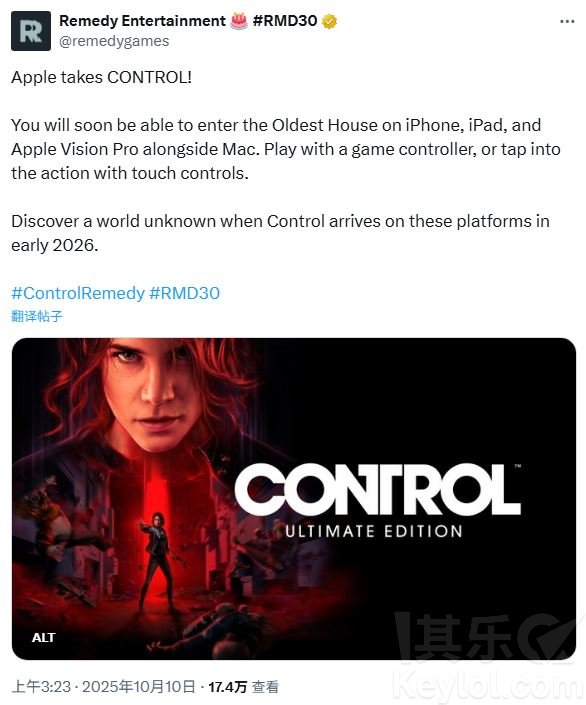The height and width of the screenshot is (705, 586).
Task: Follow the #ControlRemedy hashtag
Action: (78, 293)
